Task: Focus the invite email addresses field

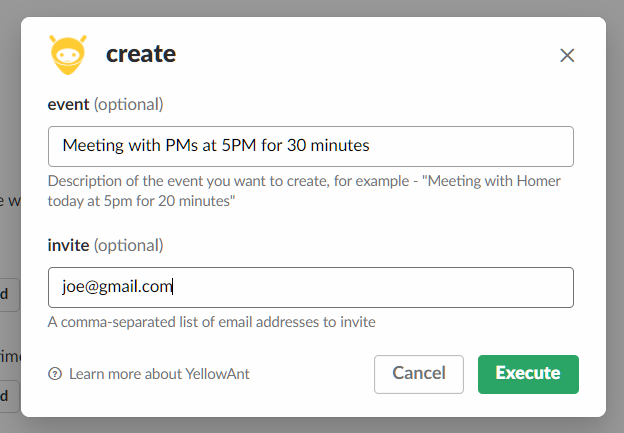Action: point(310,287)
